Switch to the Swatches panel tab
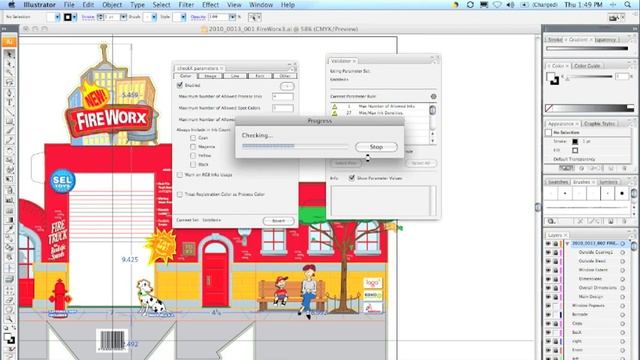 pyautogui.click(x=558, y=182)
